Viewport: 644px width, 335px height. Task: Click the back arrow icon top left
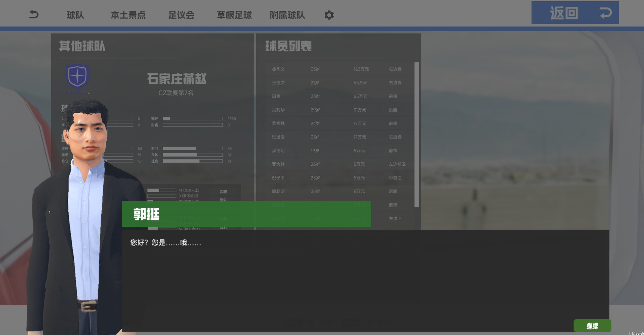pyautogui.click(x=33, y=14)
